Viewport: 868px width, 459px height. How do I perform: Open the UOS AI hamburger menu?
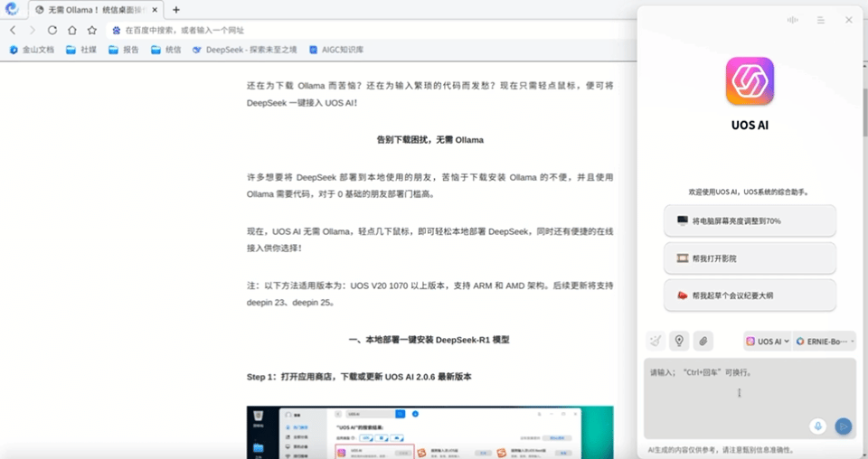(820, 20)
